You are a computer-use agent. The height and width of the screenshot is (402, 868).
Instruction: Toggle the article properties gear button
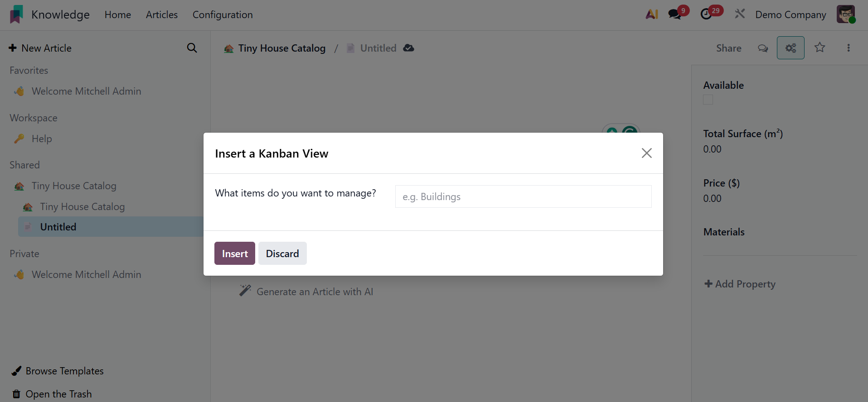click(790, 48)
